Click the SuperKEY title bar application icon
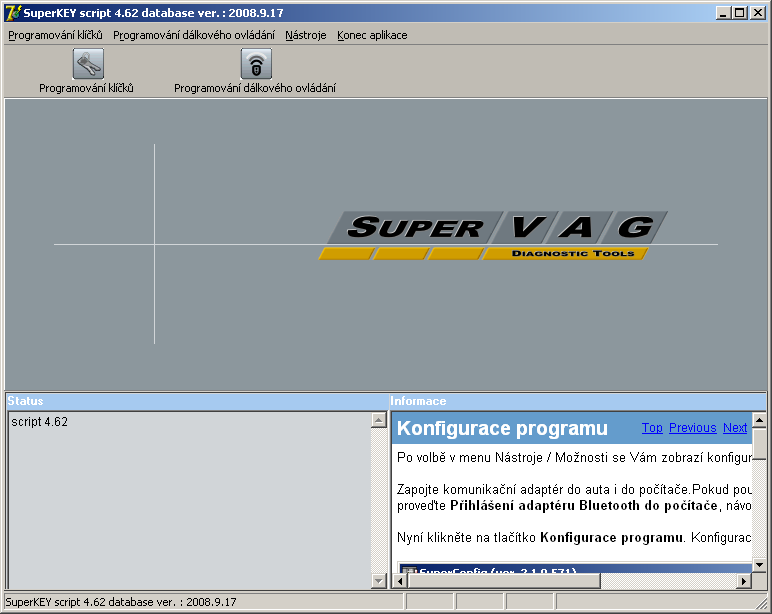772x614 pixels. point(13,13)
